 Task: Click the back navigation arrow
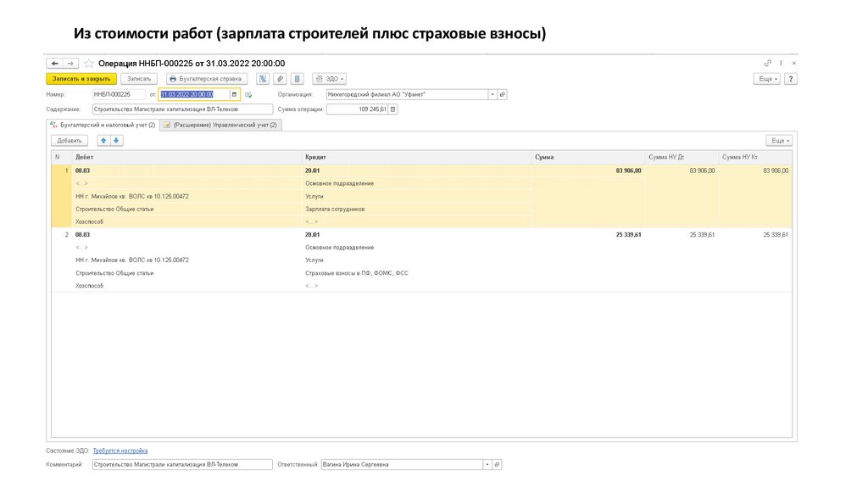(x=53, y=63)
